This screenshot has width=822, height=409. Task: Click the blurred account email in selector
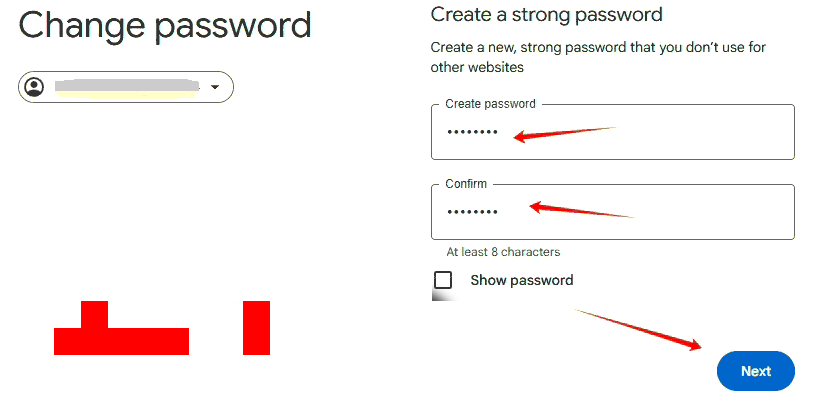125,87
